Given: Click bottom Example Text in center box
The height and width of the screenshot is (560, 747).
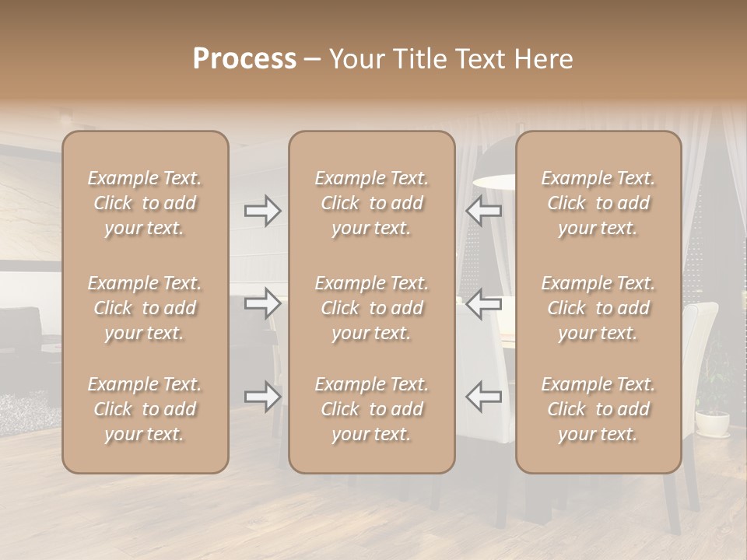Looking at the screenshot, I should 371,409.
